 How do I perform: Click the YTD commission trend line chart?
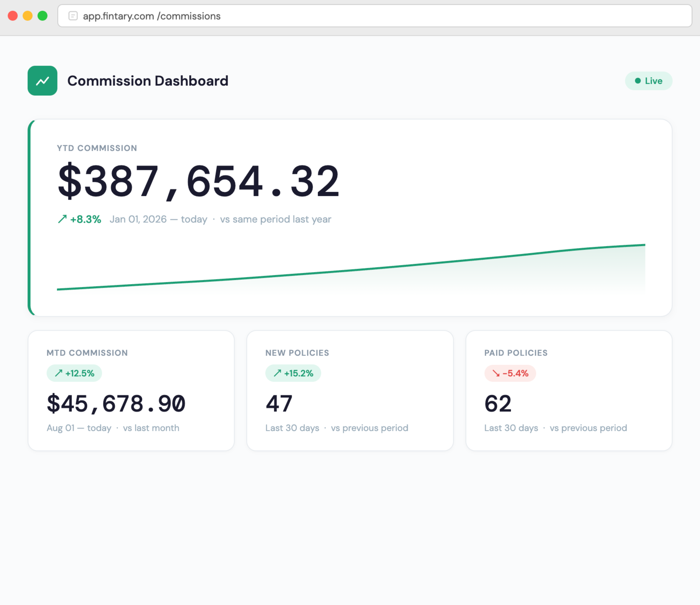point(351,267)
